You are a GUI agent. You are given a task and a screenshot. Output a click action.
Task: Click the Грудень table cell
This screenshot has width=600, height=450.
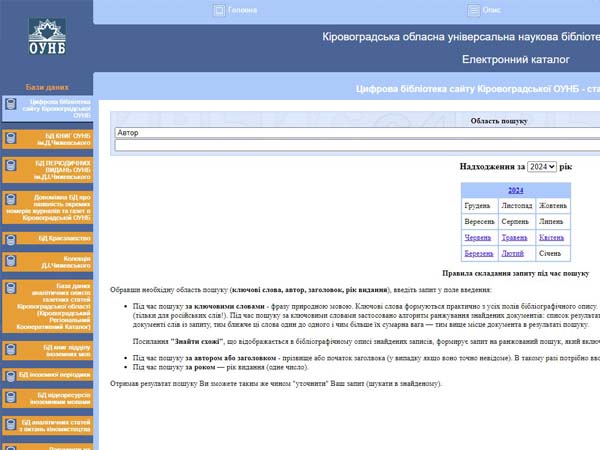pos(480,206)
